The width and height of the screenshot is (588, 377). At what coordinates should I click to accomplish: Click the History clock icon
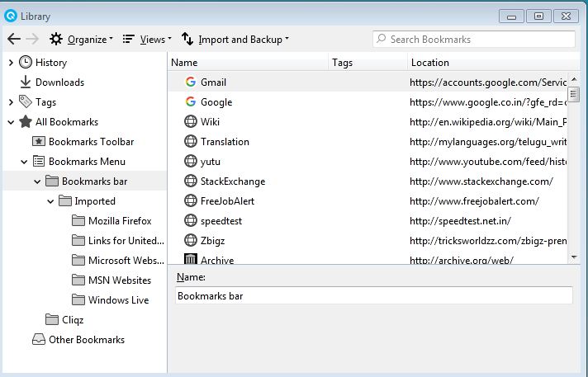point(26,62)
